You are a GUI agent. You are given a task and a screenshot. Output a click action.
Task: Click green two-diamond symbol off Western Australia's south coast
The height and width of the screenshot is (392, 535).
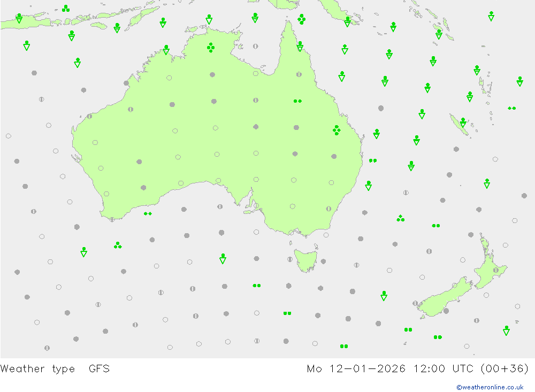click(148, 213)
